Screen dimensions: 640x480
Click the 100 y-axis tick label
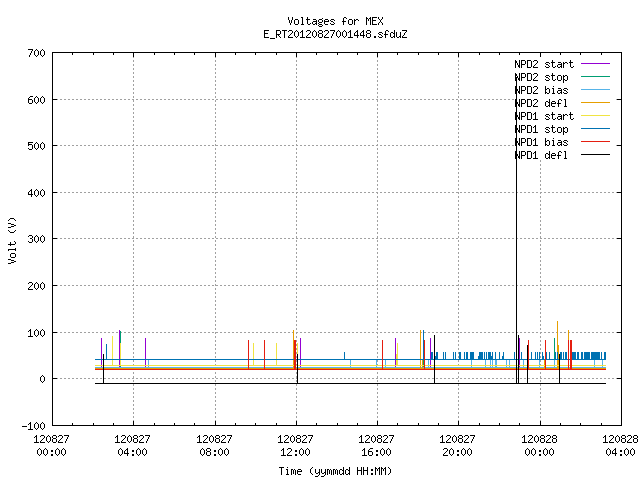(x=36, y=333)
